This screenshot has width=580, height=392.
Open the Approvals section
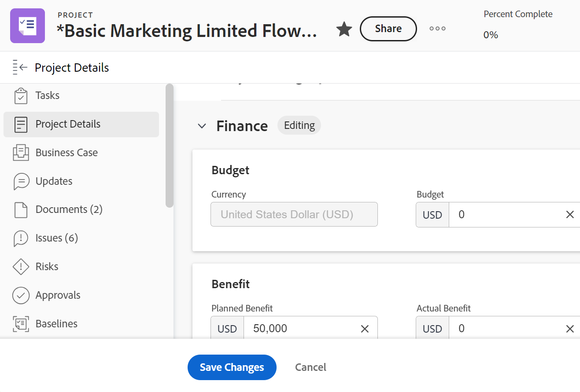[x=58, y=295]
